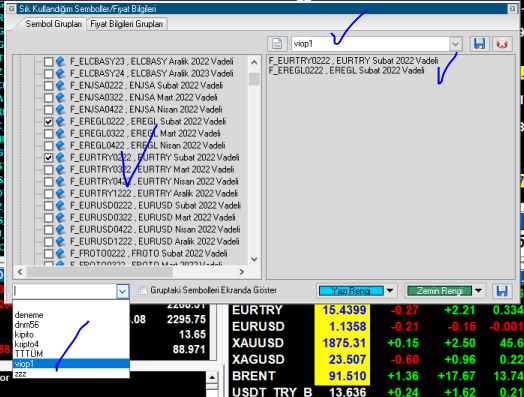The width and height of the screenshot is (524, 397).
Task: Click BRENT row in background price table
Action: coord(377,376)
